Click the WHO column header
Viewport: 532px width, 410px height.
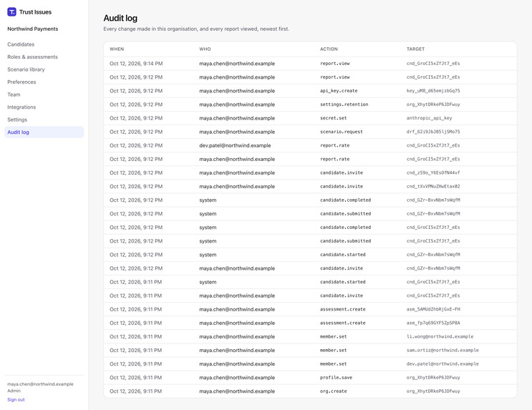[x=205, y=49]
